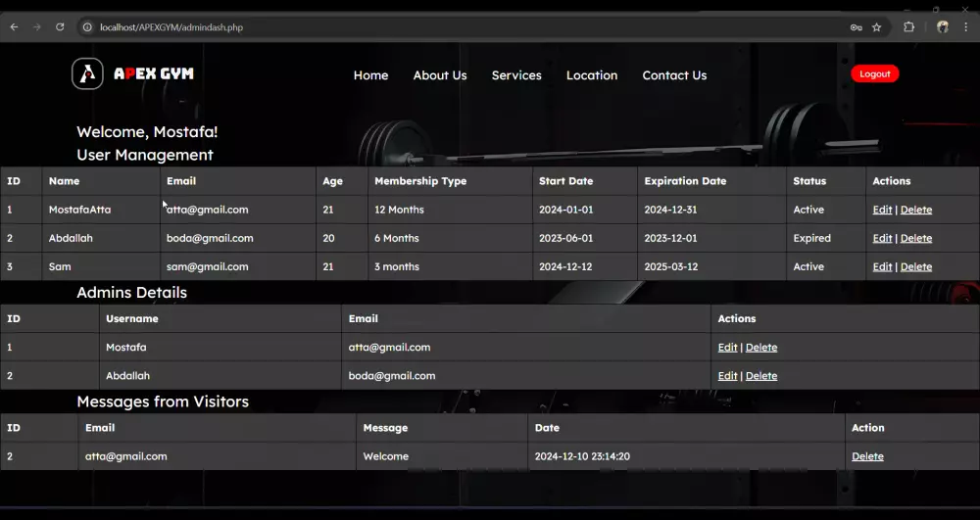Screen dimensions: 980x520
Task: Delete user Abdallah in User Management
Action: tap(916, 239)
